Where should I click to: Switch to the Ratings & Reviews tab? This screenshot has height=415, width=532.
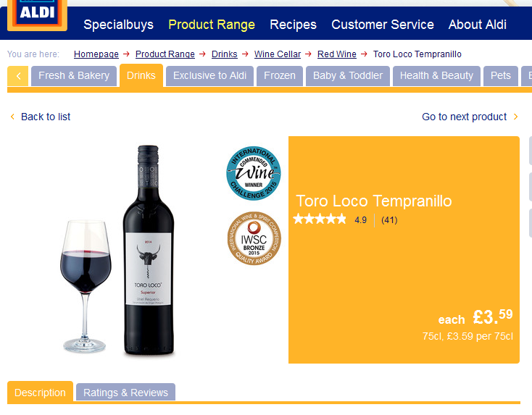point(125,393)
